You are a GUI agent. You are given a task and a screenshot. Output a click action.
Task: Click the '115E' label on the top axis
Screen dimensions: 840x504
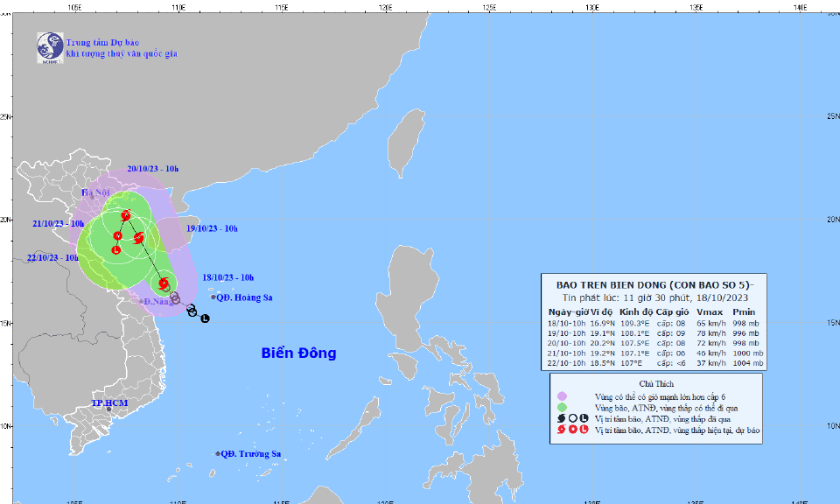282,8
